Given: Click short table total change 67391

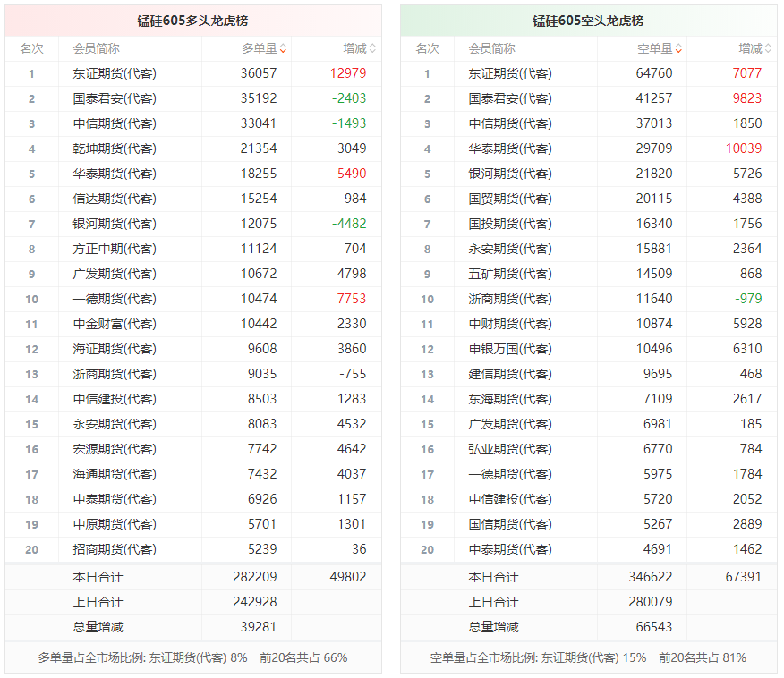Looking at the screenshot, I should 744,577.
